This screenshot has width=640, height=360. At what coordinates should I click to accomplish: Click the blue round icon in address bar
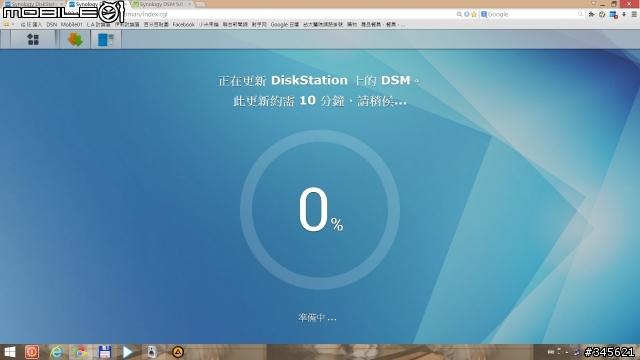467,14
